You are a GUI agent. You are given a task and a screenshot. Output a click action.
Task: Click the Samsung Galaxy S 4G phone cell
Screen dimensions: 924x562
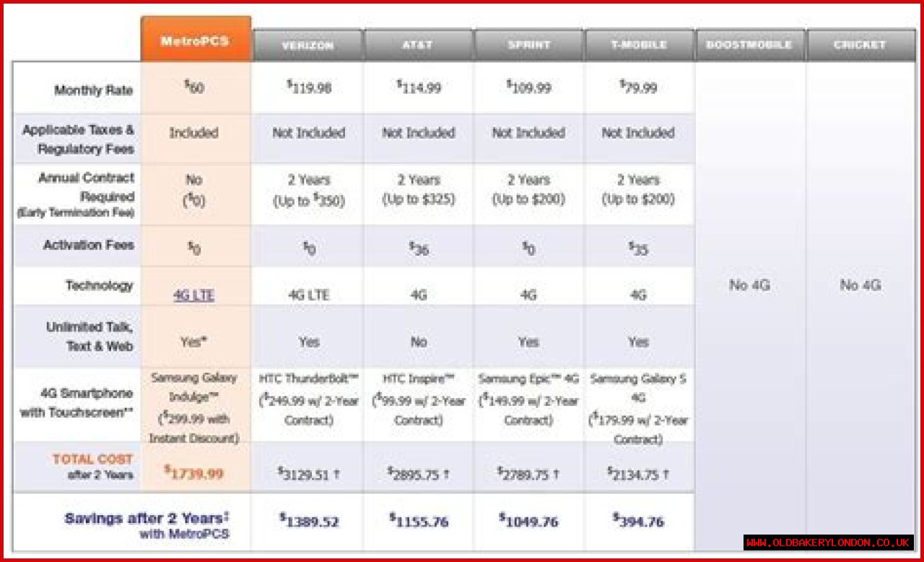638,409
